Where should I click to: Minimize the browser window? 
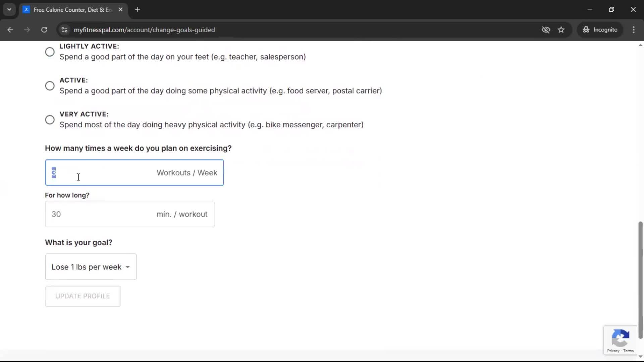point(590,9)
